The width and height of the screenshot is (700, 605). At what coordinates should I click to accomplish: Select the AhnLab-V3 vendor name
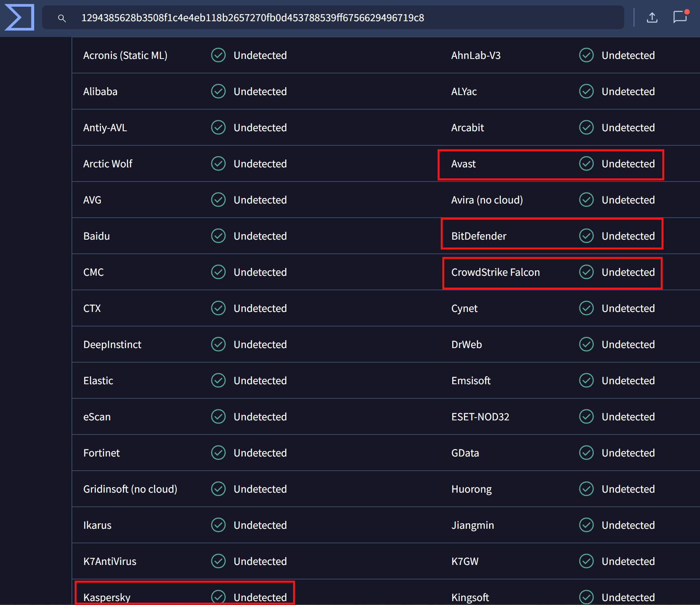pos(476,55)
